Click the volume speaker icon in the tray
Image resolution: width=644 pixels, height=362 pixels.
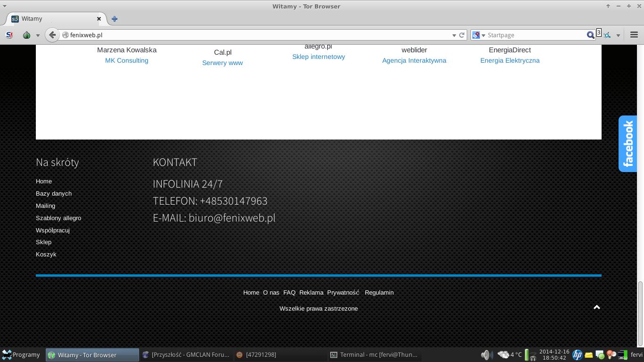pos(486,355)
